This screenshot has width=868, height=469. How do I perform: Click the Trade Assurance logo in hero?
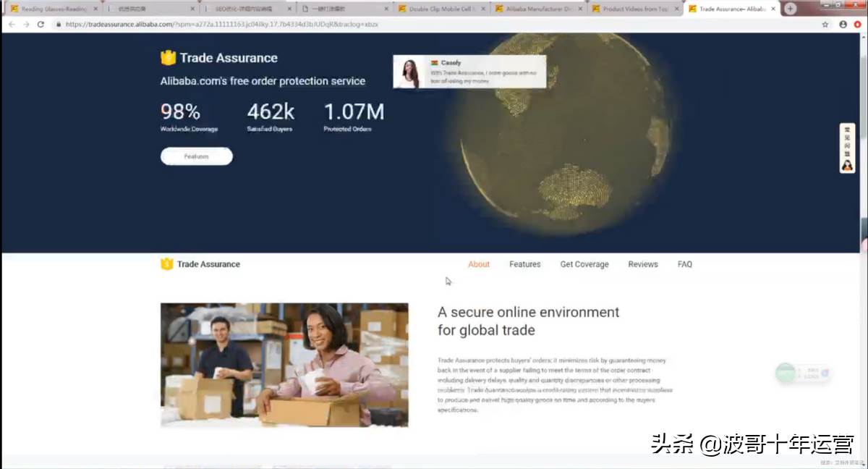click(x=219, y=58)
